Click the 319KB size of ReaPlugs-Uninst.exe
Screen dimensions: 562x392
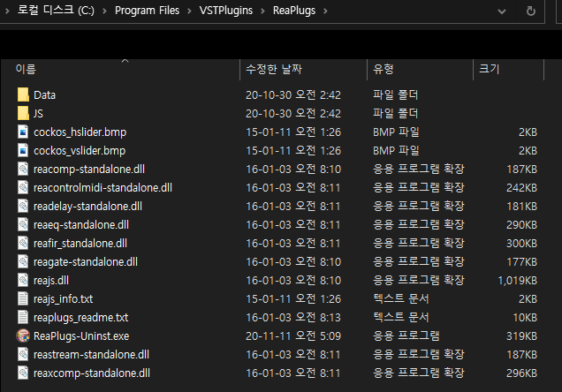click(522, 336)
